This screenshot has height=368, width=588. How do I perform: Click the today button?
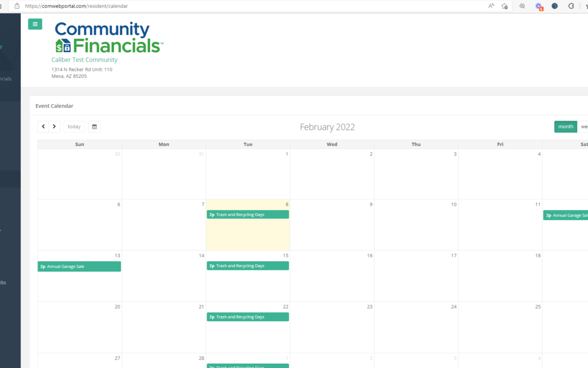(x=74, y=126)
